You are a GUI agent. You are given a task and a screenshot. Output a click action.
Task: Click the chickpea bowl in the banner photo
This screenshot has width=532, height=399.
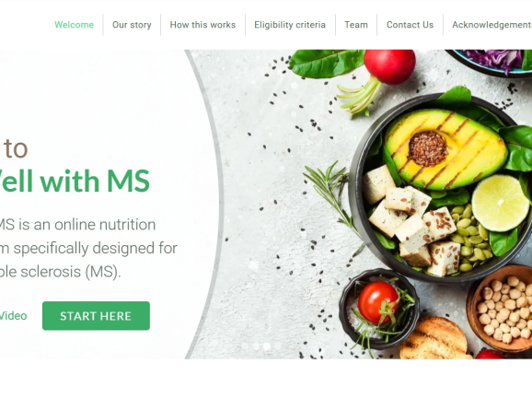click(501, 309)
